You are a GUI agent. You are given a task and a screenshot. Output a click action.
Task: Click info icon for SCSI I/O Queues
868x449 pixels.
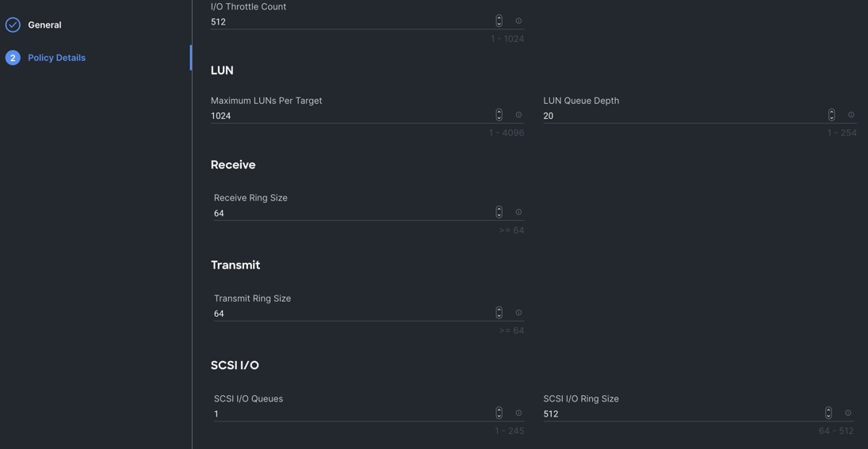[518, 413]
